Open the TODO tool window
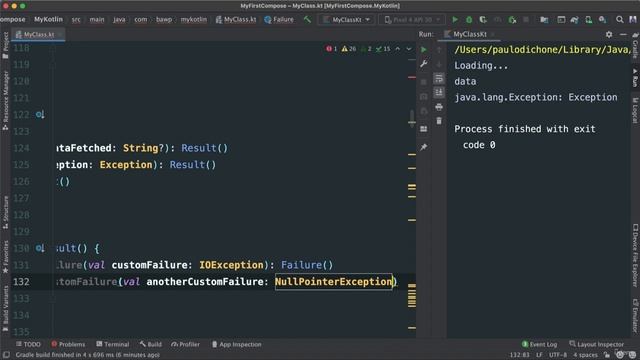This screenshot has width=640, height=360. (28, 344)
